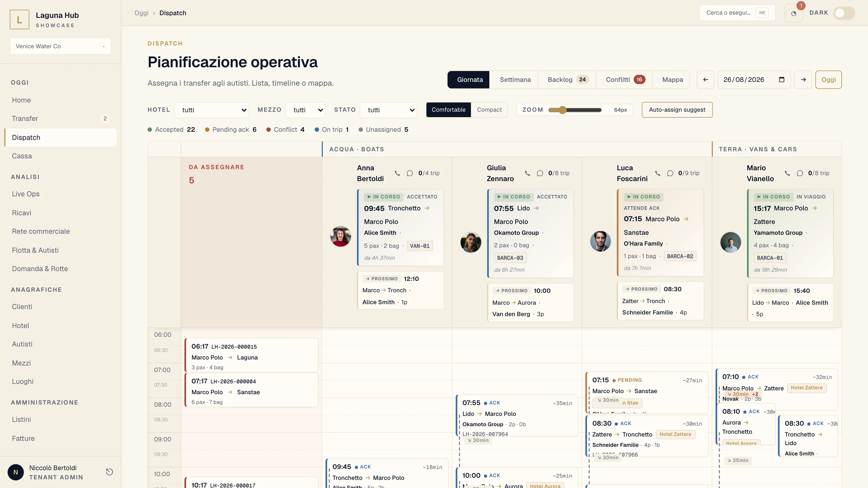Click the VAN-01 vehicle tag
The height and width of the screenshot is (488, 868).
point(420,246)
